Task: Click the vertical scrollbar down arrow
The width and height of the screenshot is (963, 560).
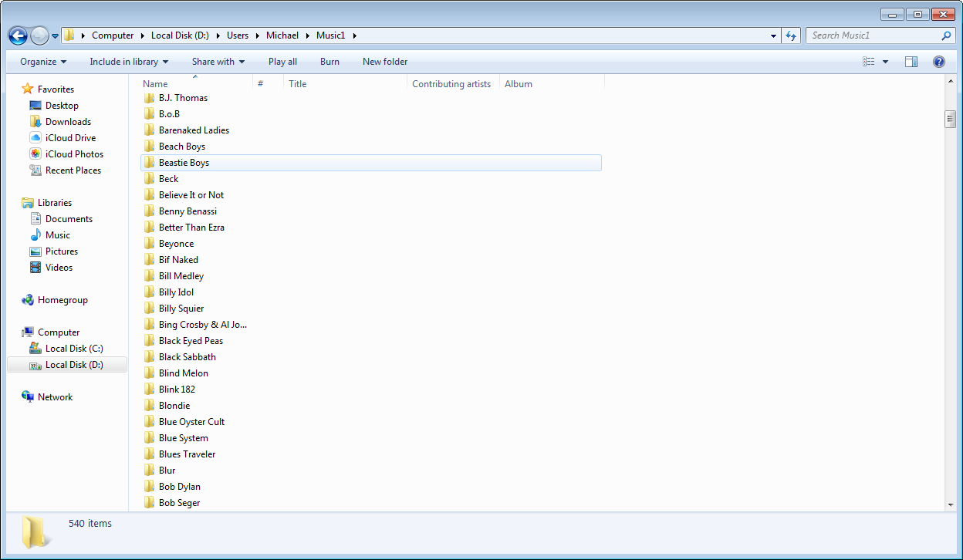Action: pyautogui.click(x=951, y=504)
